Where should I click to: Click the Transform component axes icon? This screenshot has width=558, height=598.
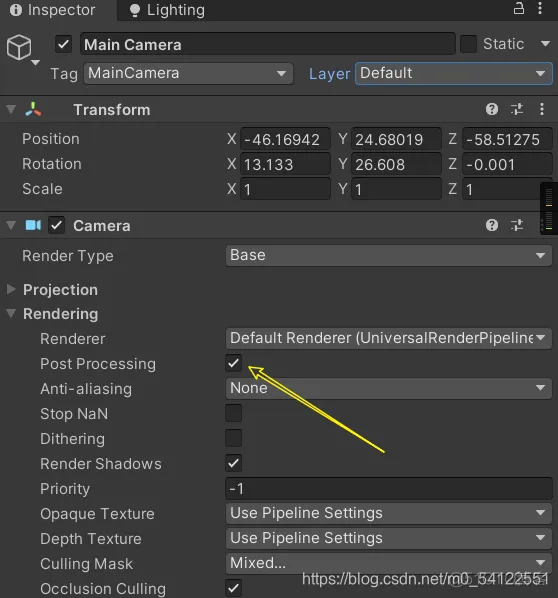[x=33, y=109]
